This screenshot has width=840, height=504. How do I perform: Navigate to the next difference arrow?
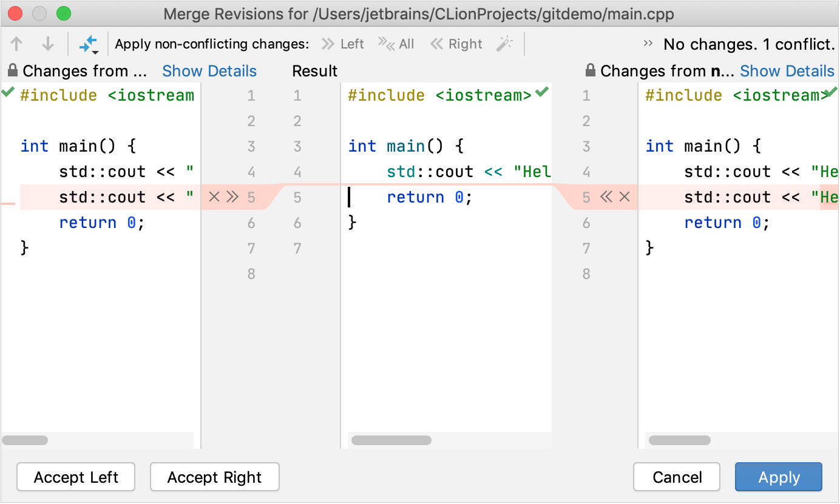(x=47, y=43)
